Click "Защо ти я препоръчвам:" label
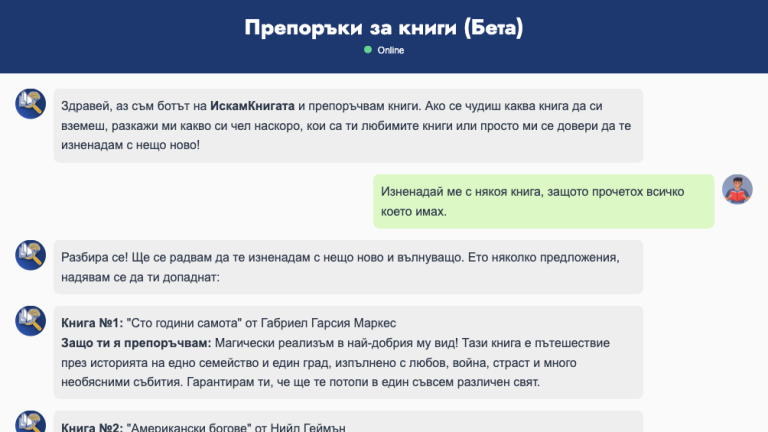Screen dimensions: 768x432 [136, 343]
